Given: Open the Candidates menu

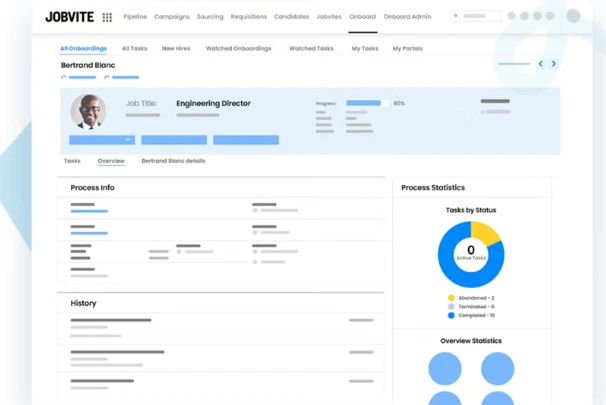Looking at the screenshot, I should [291, 17].
